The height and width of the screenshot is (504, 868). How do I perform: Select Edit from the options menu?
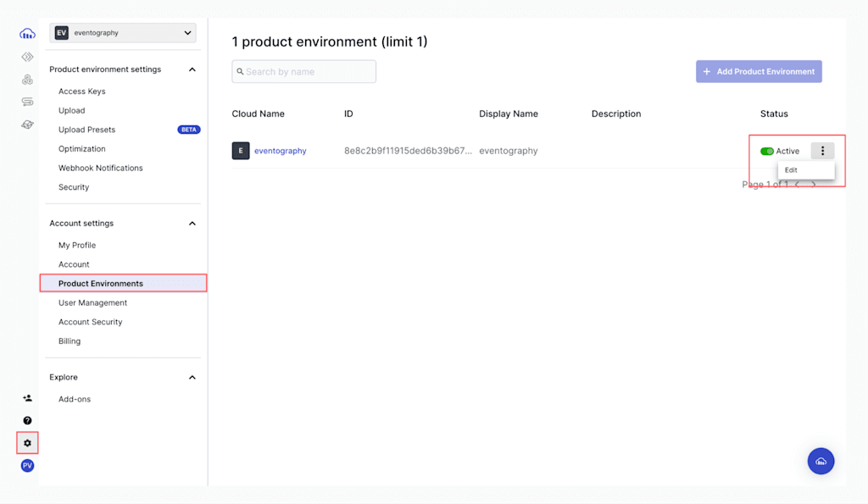(x=792, y=170)
